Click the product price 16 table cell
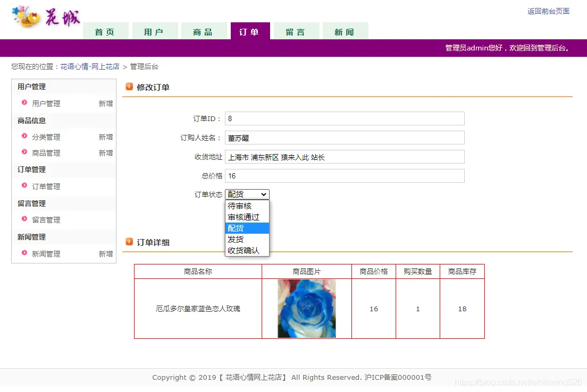This screenshot has height=392, width=587. point(374,309)
